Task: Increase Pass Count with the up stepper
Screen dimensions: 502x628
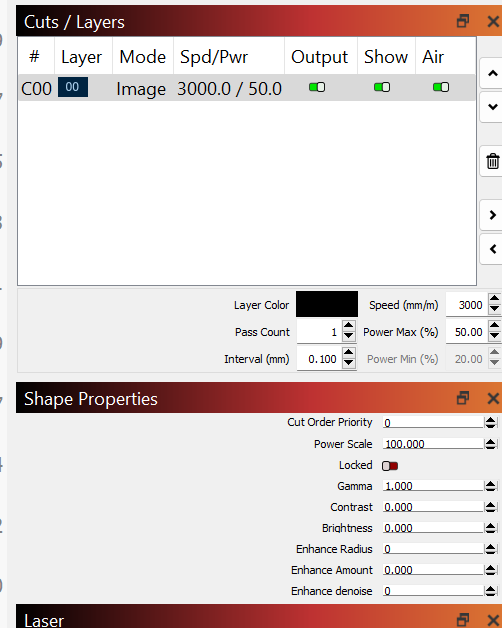Action: [349, 326]
